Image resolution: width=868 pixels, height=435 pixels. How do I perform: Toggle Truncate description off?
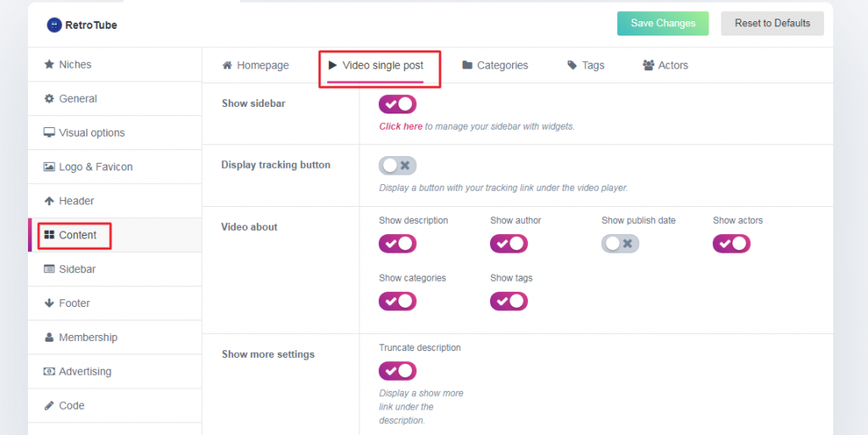tap(398, 371)
